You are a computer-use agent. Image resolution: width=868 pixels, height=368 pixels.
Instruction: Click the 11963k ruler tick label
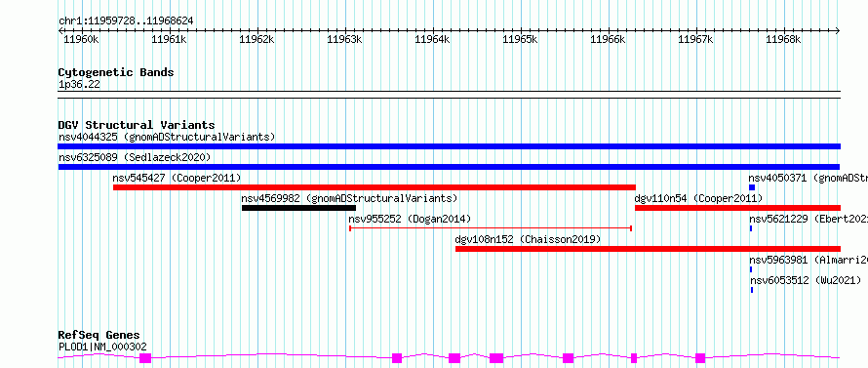pos(345,40)
